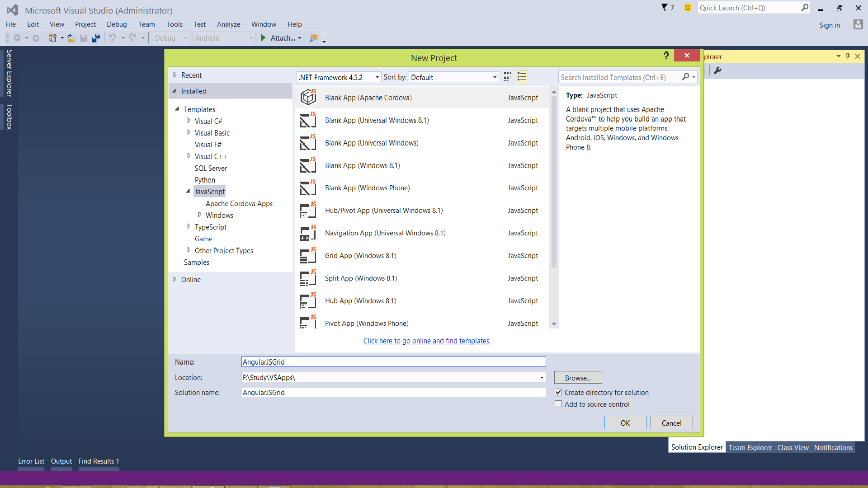This screenshot has height=488, width=868.
Task: Open the Error List tab
Action: tap(31, 461)
